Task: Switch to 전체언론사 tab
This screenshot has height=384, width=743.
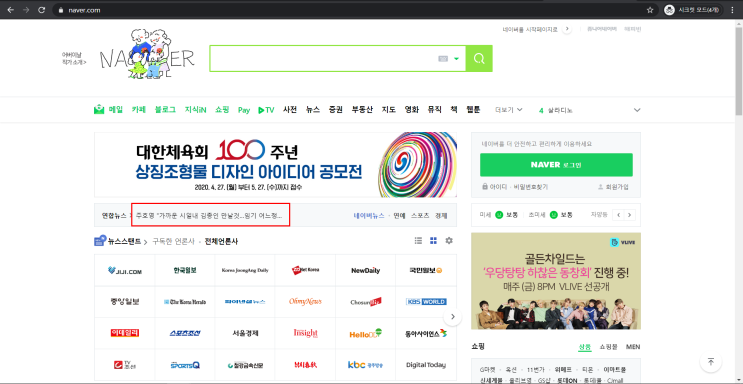Action: coord(221,241)
